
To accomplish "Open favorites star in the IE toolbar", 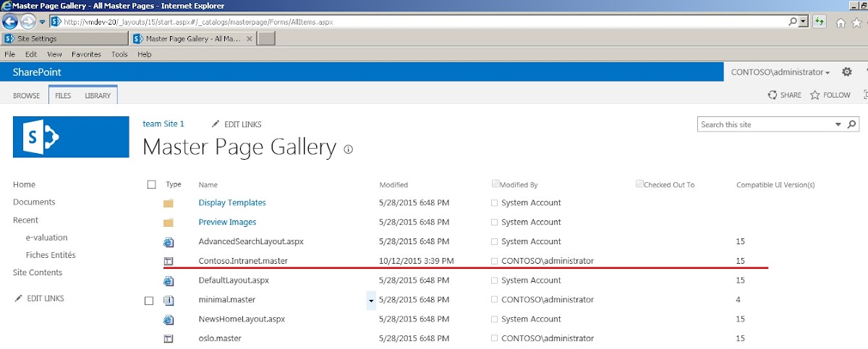I will pyautogui.click(x=856, y=22).
